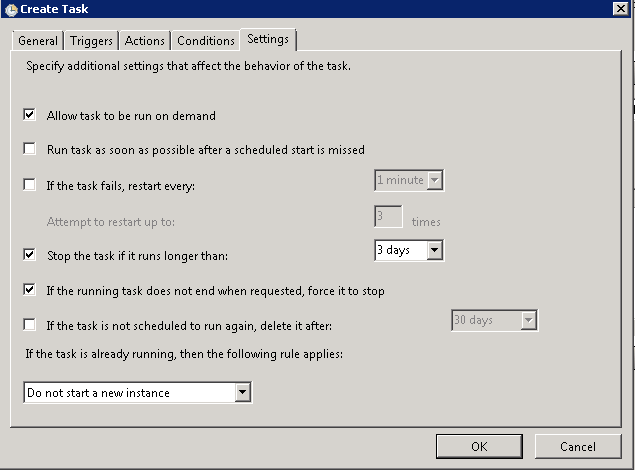This screenshot has width=635, height=470.
Task: Click the Cancel button
Action: pyautogui.click(x=578, y=446)
